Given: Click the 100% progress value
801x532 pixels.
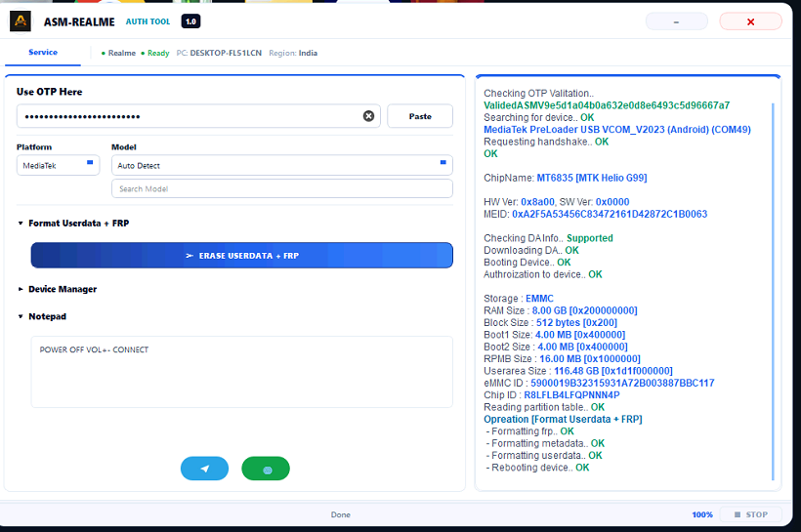Looking at the screenshot, I should [702, 514].
